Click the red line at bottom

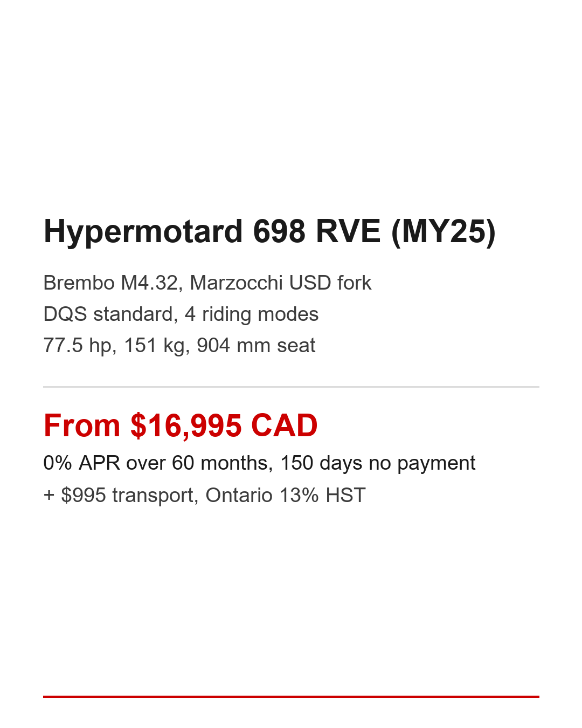(x=291, y=697)
